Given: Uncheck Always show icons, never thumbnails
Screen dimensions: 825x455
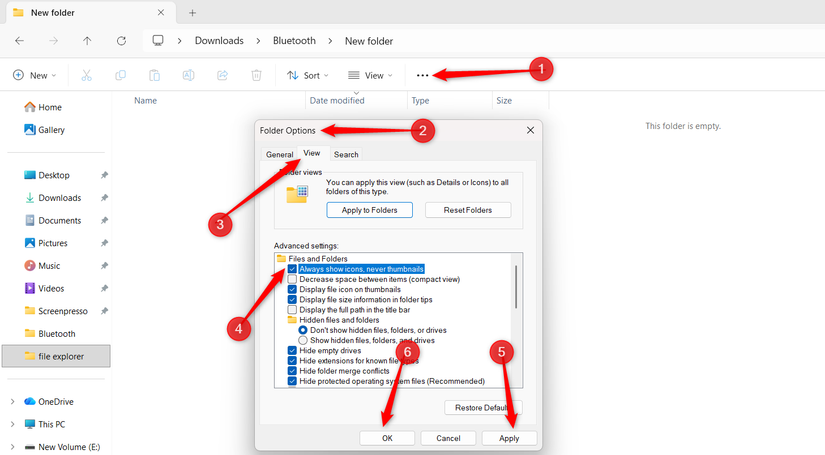Looking at the screenshot, I should pos(292,269).
